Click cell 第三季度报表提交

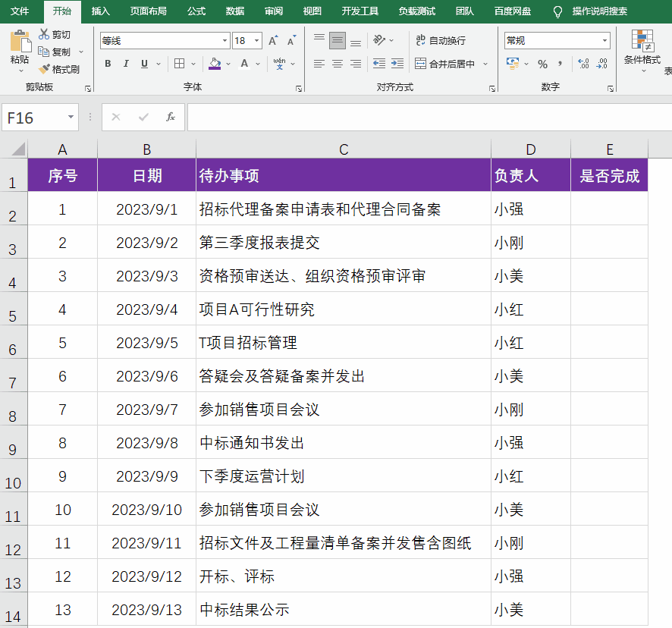coord(344,242)
